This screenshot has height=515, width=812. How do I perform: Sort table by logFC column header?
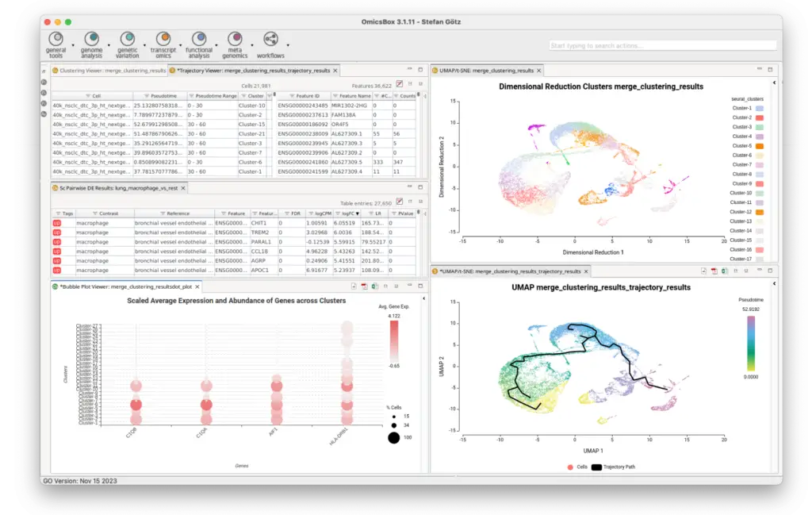(x=346, y=213)
